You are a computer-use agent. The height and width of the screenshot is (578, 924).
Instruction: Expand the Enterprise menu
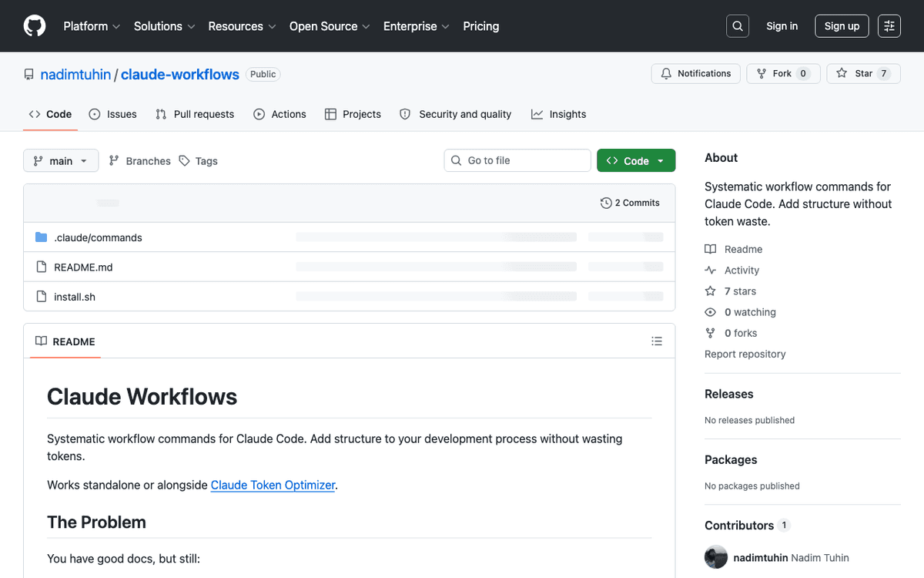(x=417, y=26)
